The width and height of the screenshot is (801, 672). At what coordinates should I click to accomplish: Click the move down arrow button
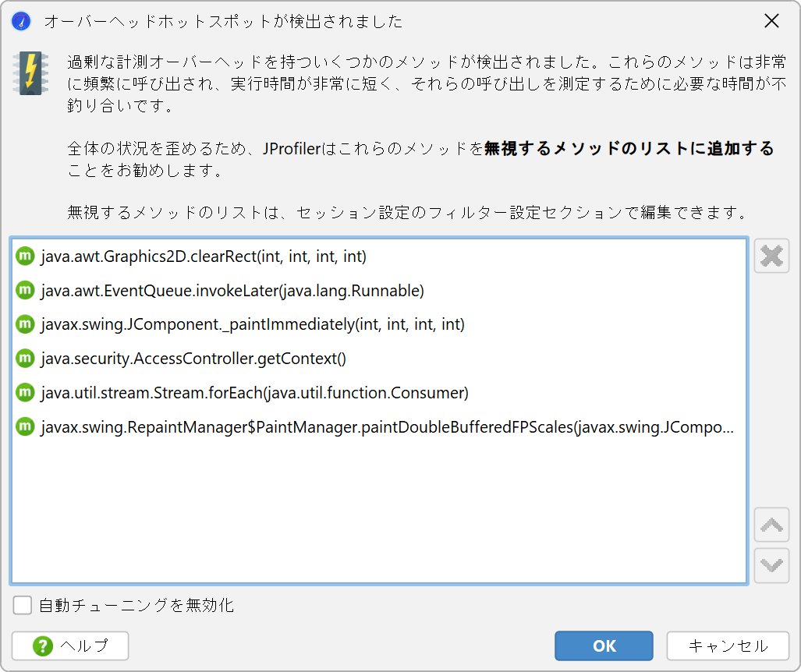click(771, 565)
